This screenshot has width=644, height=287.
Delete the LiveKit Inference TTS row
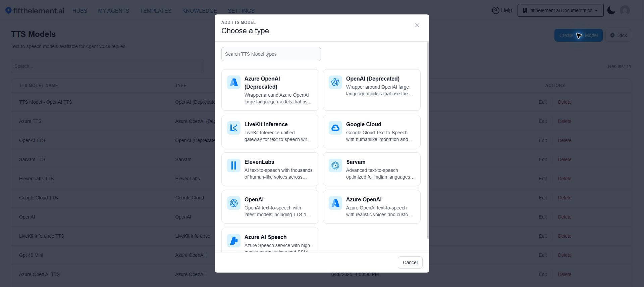pyautogui.click(x=565, y=236)
